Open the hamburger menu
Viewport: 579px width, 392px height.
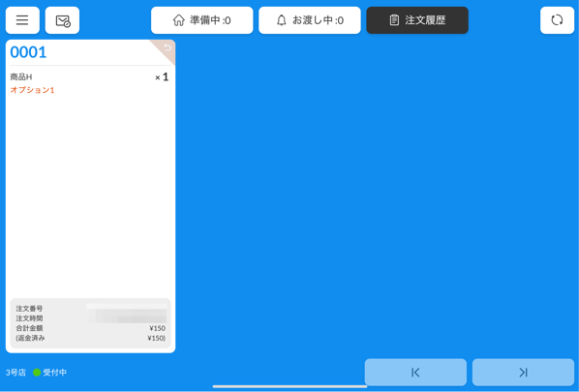pos(22,20)
